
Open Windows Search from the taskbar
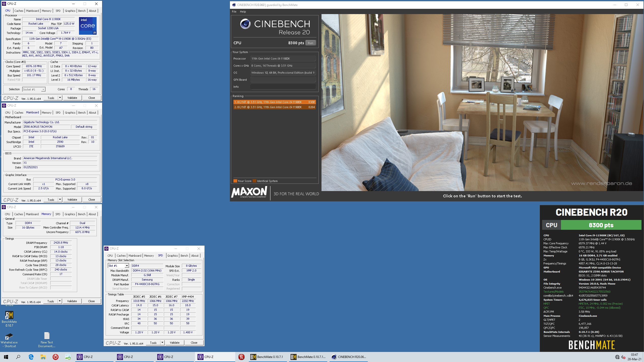pyautogui.click(x=18, y=357)
